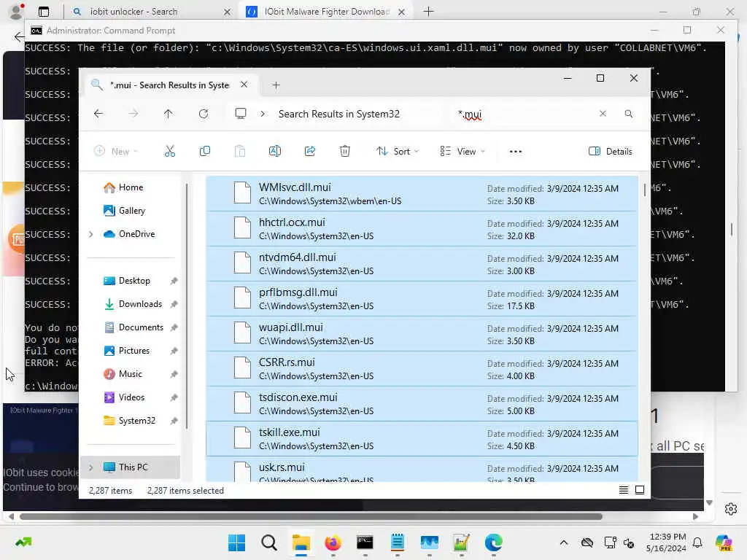Select file CSRR.rs.mui
The height and width of the screenshot is (560, 747).
tap(422, 369)
